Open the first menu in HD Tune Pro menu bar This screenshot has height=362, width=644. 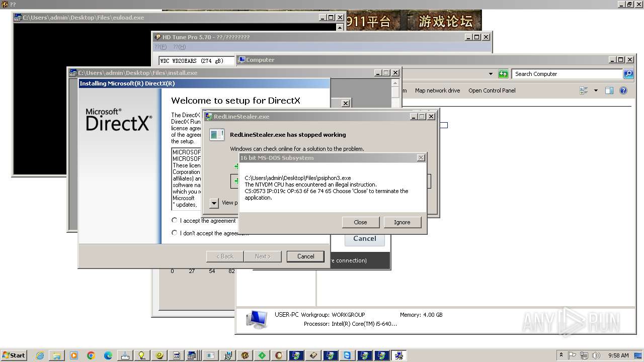[x=160, y=47]
